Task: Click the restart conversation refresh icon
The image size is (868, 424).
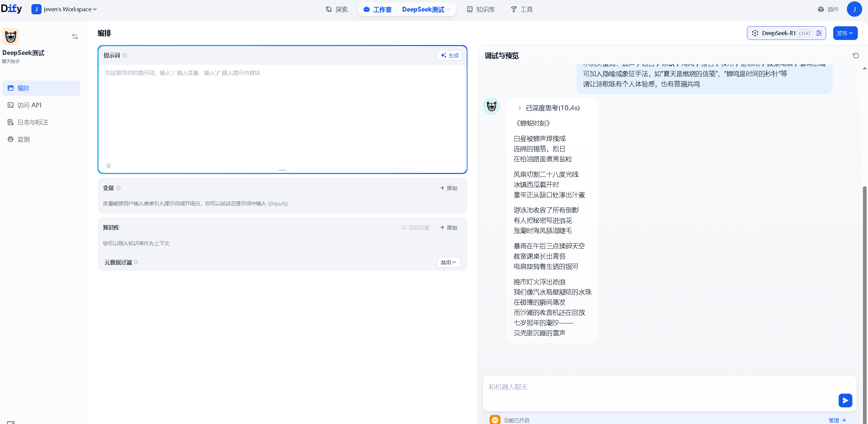Action: [856, 56]
